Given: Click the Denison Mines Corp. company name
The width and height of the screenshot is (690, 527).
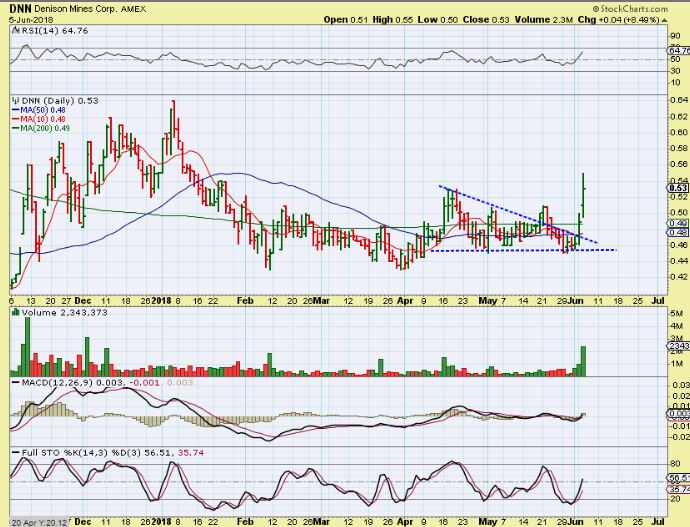Looking at the screenshot, I should coord(74,9).
